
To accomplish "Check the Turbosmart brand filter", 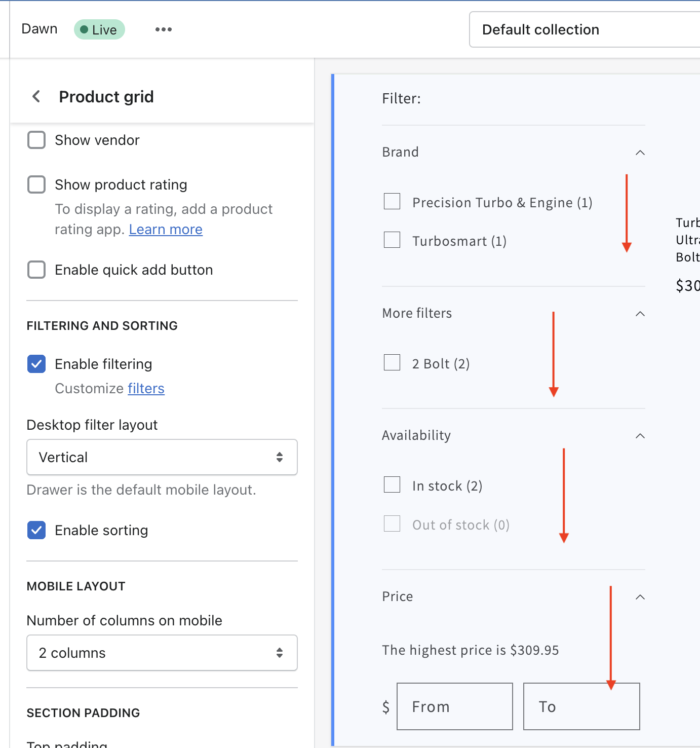I will coord(392,240).
